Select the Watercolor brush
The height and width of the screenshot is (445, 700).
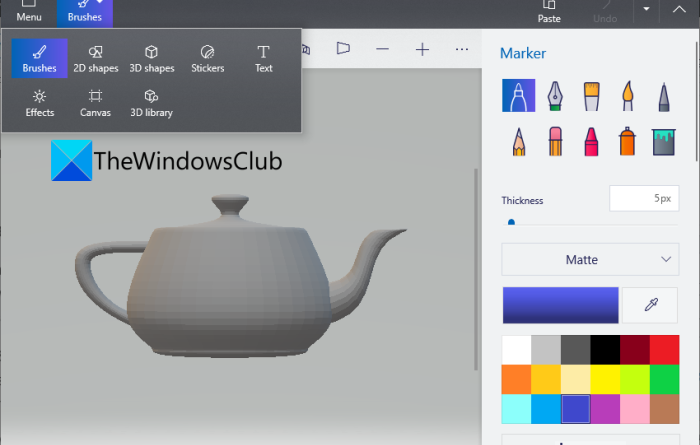tap(628, 96)
